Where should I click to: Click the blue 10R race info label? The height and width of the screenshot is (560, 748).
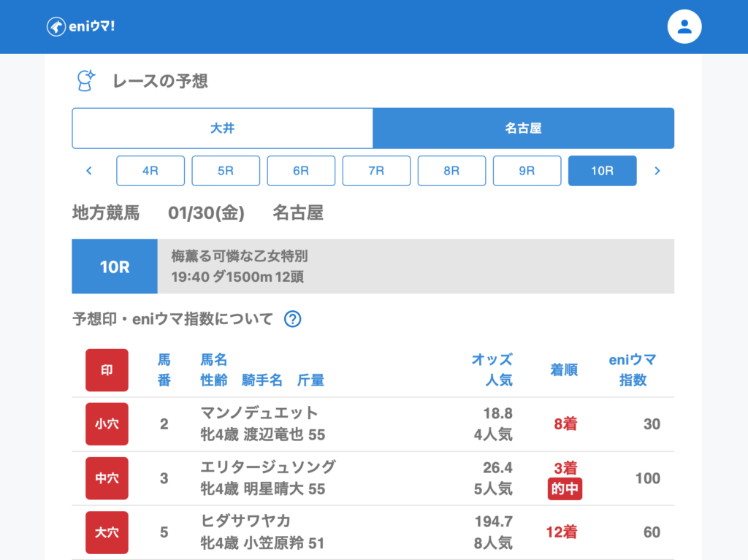click(115, 266)
